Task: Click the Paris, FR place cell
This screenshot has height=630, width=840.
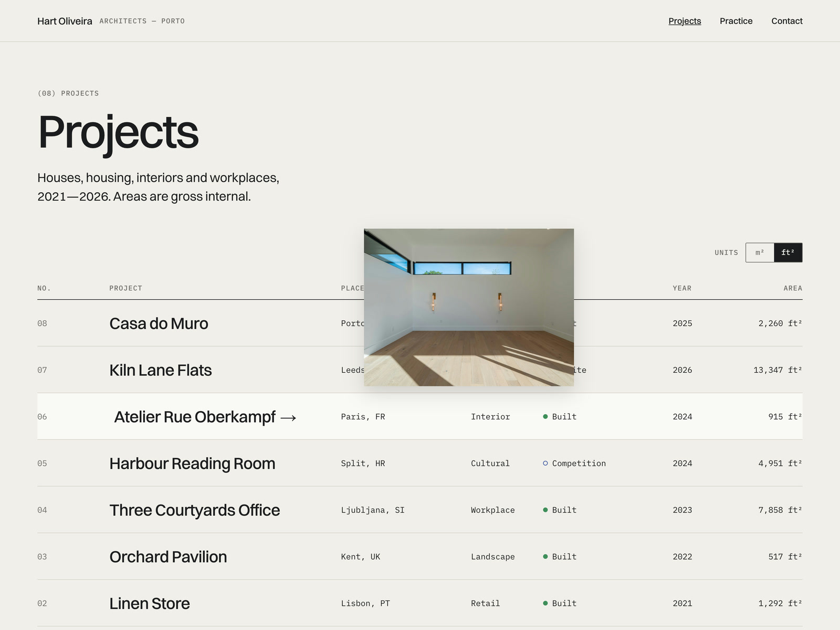Action: (x=363, y=417)
